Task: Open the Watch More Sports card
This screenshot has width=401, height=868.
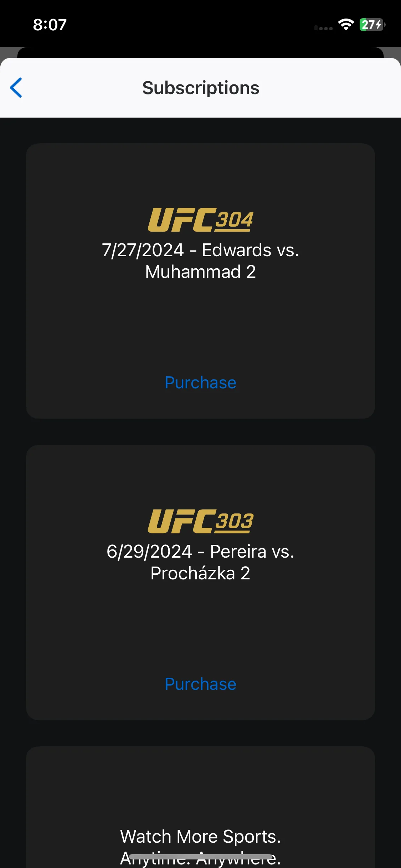Action: 200,807
